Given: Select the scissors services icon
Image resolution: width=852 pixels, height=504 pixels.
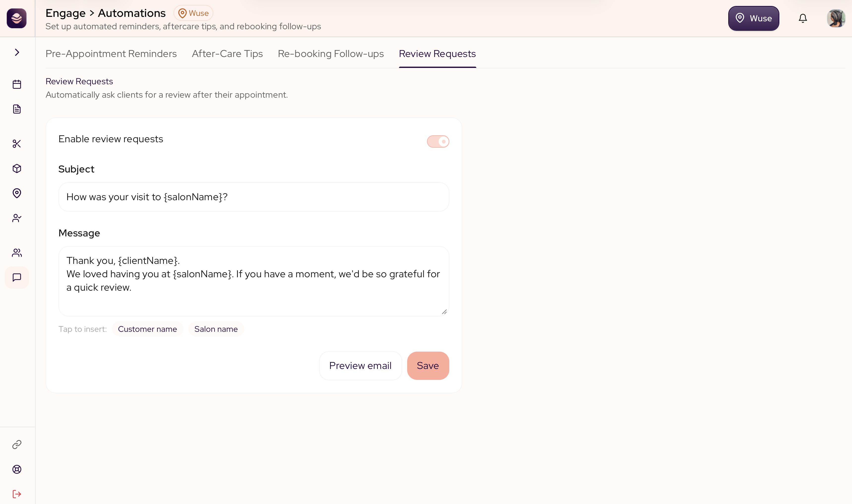Looking at the screenshot, I should (x=17, y=144).
